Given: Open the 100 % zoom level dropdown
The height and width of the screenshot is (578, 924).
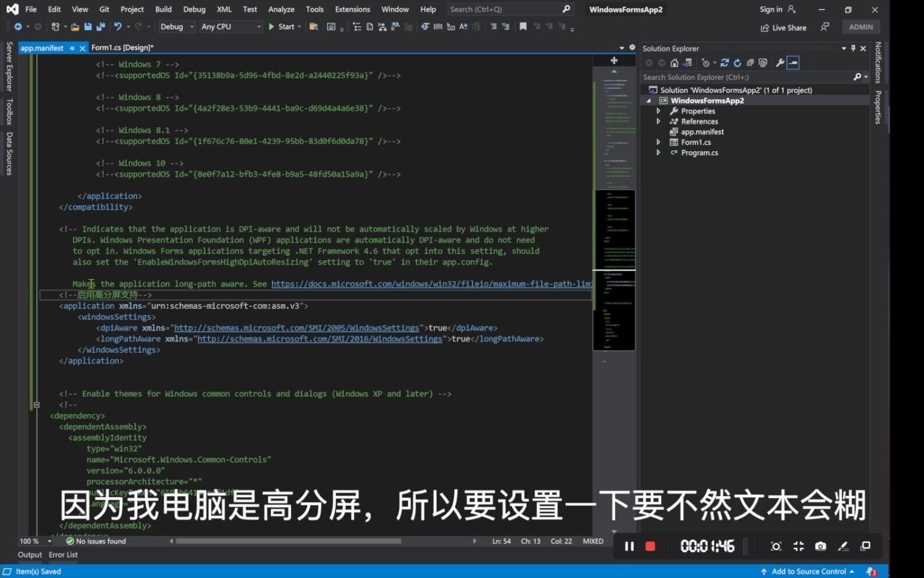Looking at the screenshot, I should pos(50,541).
